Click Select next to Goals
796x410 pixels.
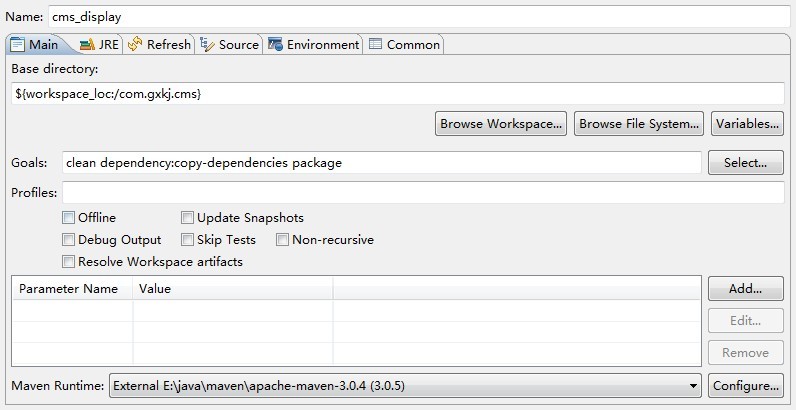coord(745,162)
